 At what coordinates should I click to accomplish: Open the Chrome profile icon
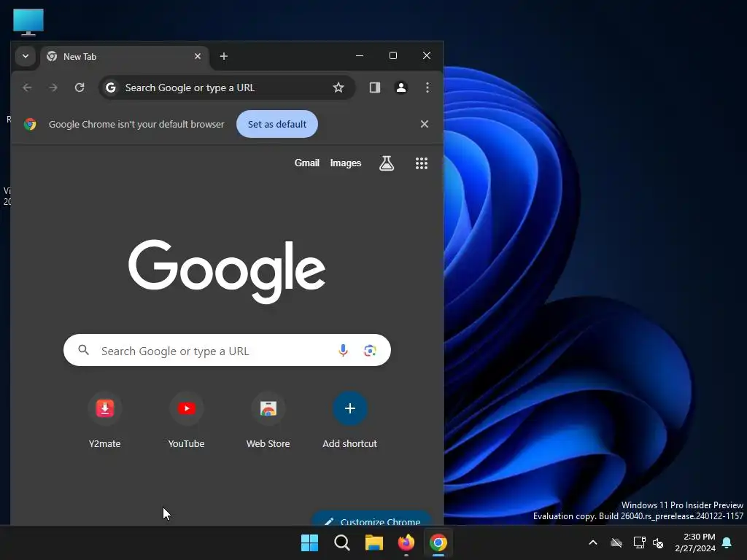click(x=401, y=87)
